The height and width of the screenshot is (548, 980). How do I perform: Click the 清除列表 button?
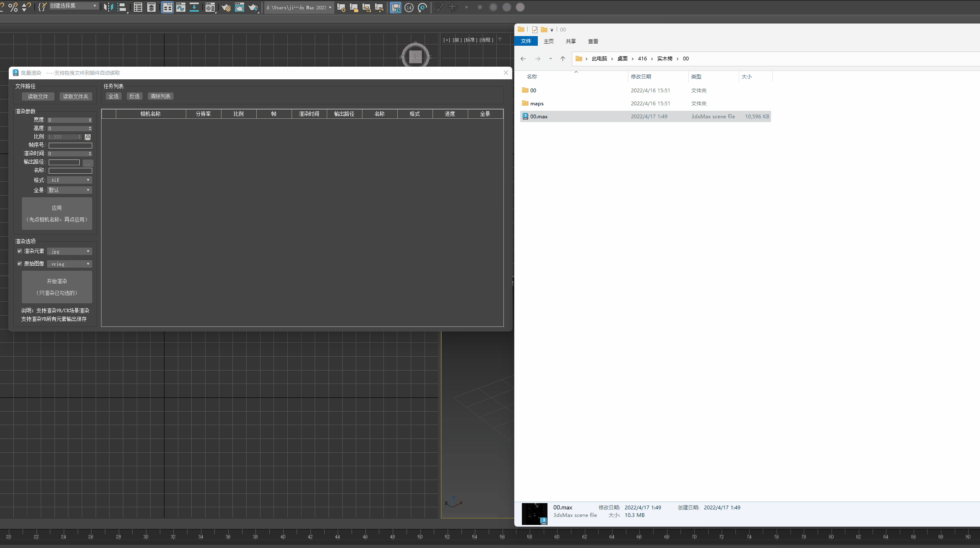pyautogui.click(x=160, y=96)
